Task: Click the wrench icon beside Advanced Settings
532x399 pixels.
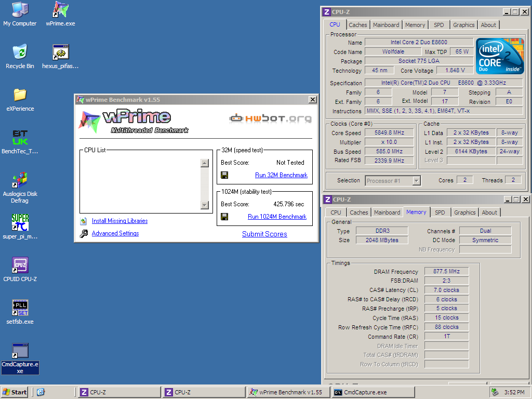Action: coord(84,233)
